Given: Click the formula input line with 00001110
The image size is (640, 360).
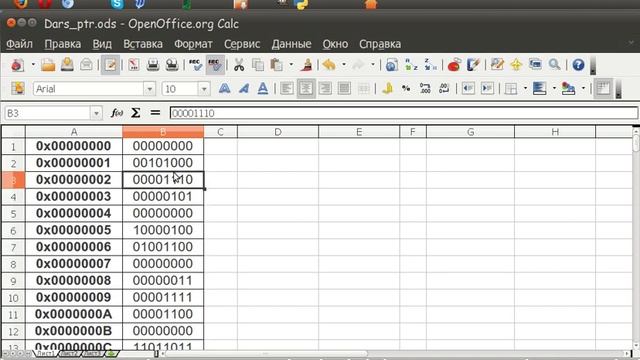Looking at the screenshot, I should point(404,113).
